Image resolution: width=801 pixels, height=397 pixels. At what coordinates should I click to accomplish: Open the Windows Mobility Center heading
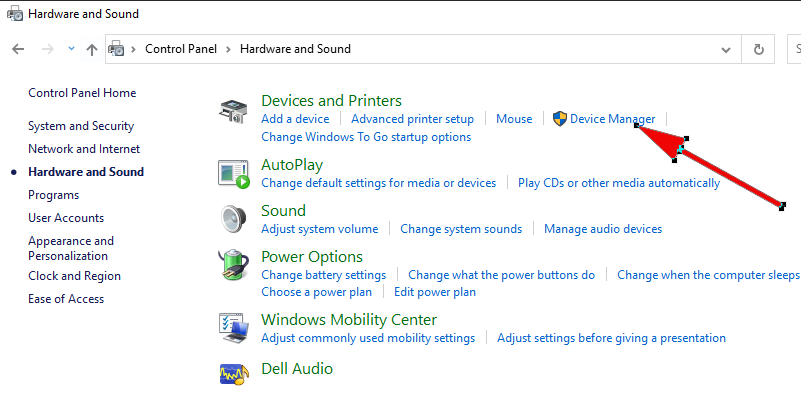pyautogui.click(x=349, y=320)
